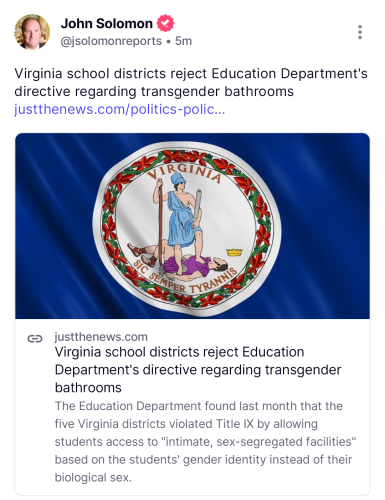
Task: Click the 5m post timestamp
Action: [183, 41]
